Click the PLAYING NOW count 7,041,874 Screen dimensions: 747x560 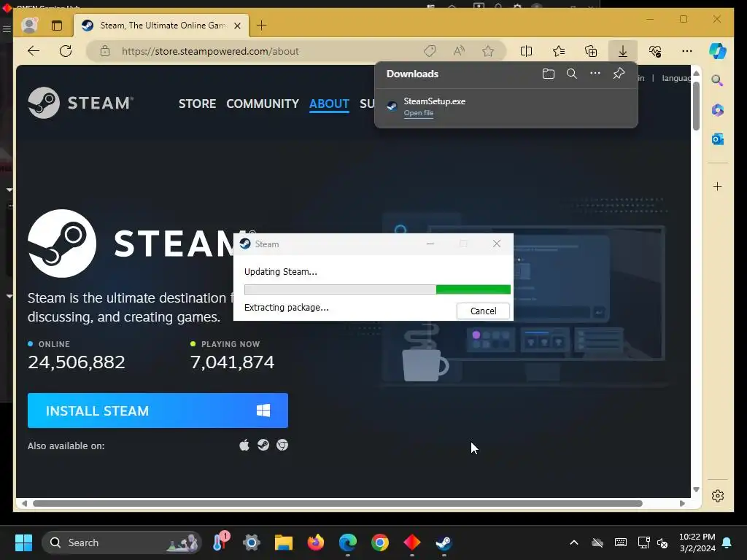(232, 362)
